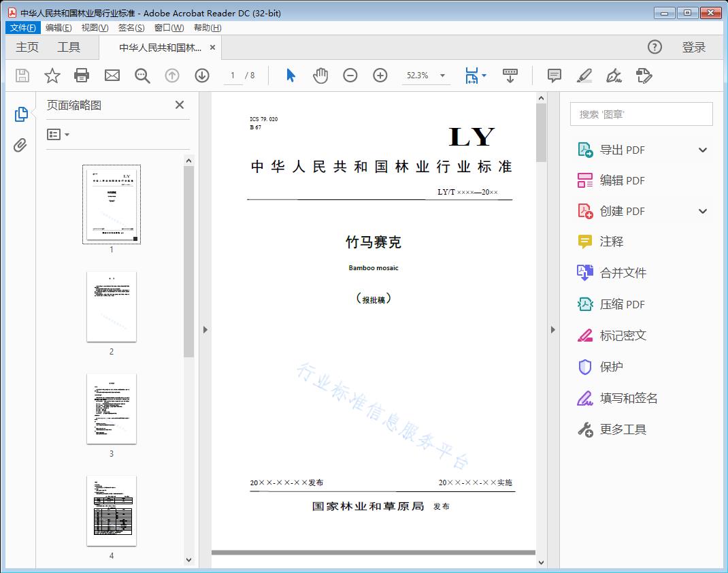Add a bookmark with the star icon
The height and width of the screenshot is (573, 728).
pos(52,76)
